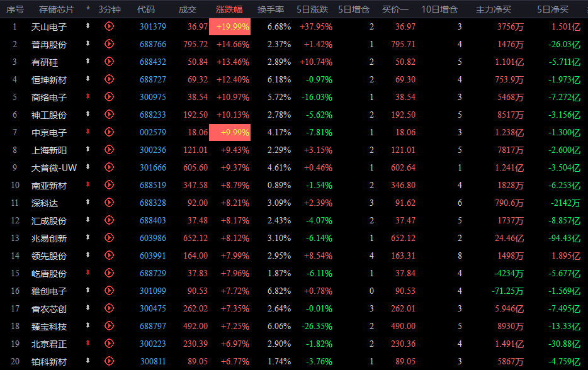
Task: Select the stock name 天山电子
Action: coord(49,27)
